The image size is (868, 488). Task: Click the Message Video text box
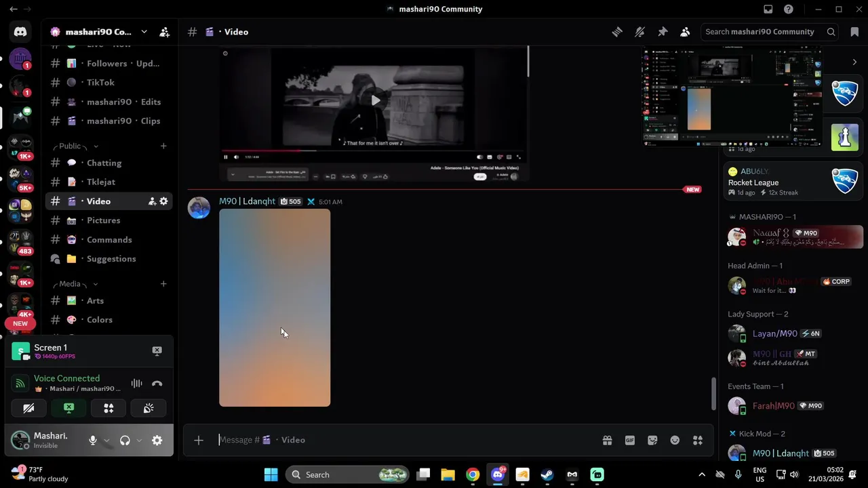click(407, 440)
